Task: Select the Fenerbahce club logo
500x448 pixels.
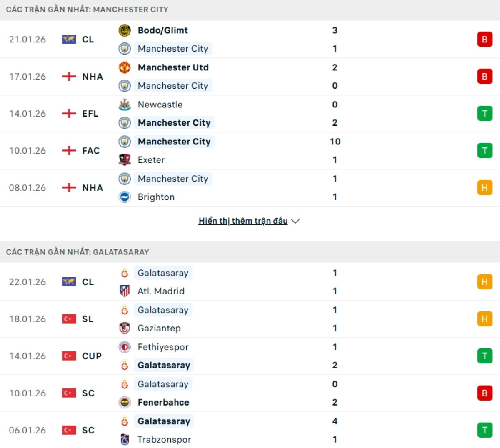Action: click(x=125, y=402)
